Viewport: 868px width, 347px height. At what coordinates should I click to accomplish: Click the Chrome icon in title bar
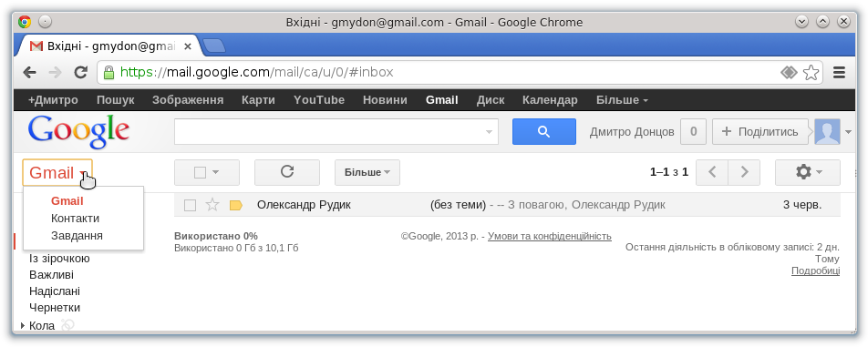(25, 22)
